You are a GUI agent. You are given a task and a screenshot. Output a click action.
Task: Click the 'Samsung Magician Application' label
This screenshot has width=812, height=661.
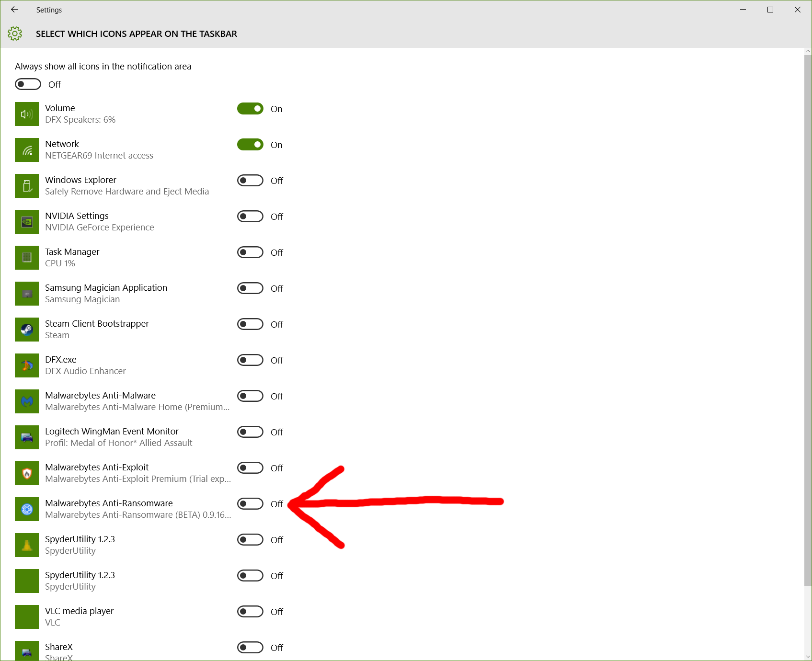[106, 288]
